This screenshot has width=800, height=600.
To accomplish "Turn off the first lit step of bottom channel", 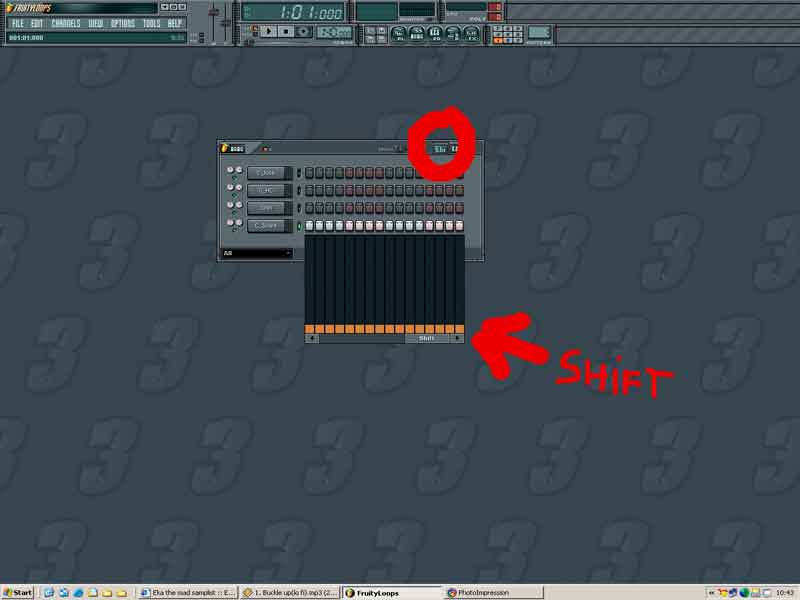I will 309,226.
